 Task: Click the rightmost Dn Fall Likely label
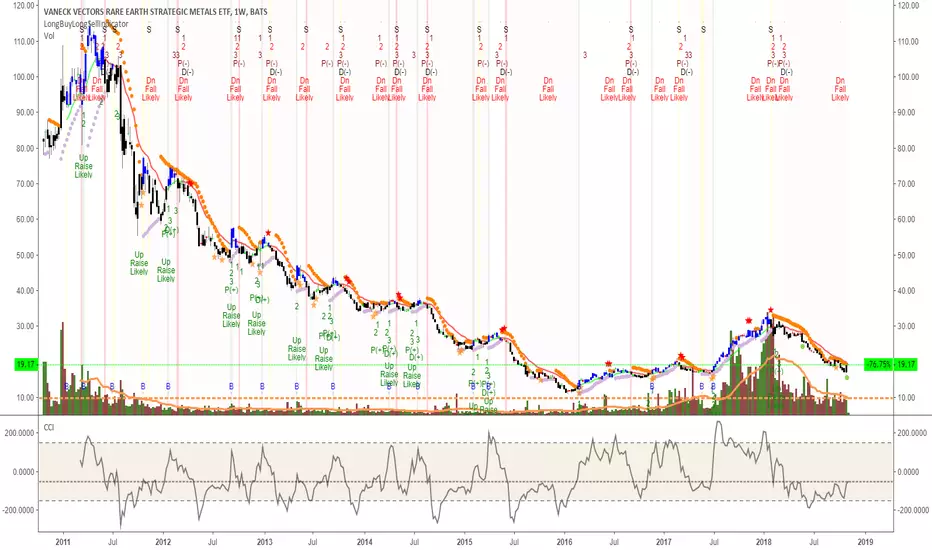[840, 89]
